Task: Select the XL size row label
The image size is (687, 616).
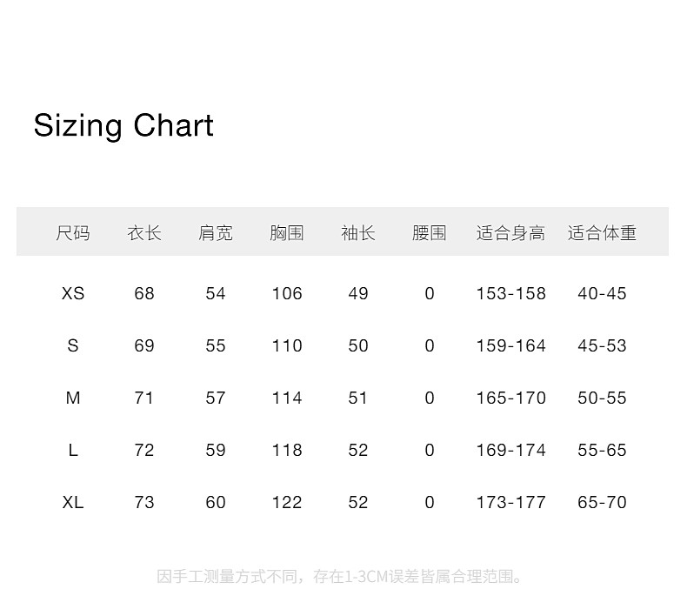Action: point(73,502)
